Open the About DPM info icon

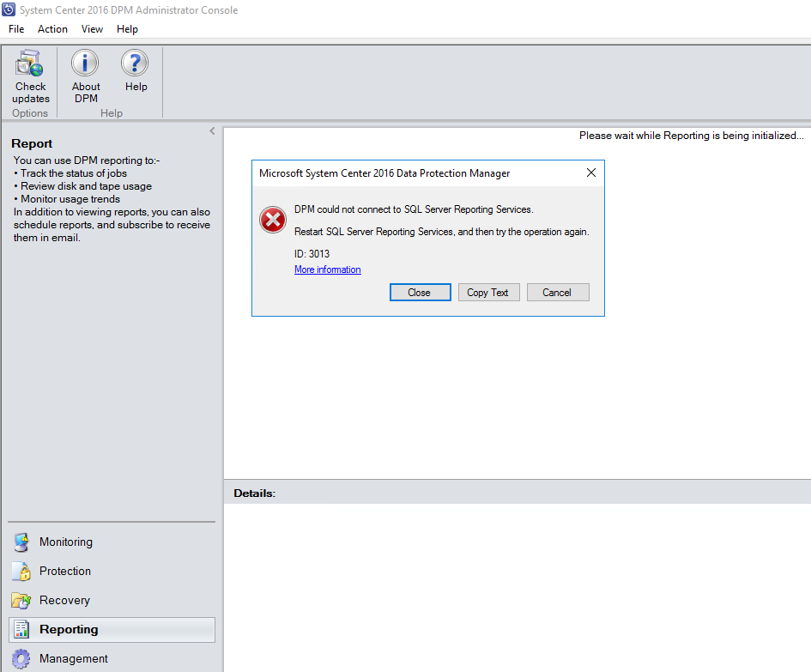[85, 64]
